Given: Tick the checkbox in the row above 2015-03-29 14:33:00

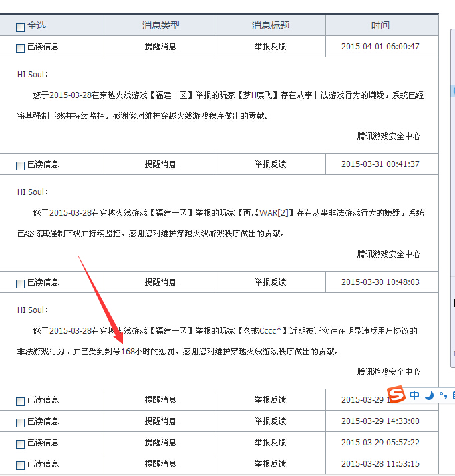Looking at the screenshot, I should coord(21,401).
